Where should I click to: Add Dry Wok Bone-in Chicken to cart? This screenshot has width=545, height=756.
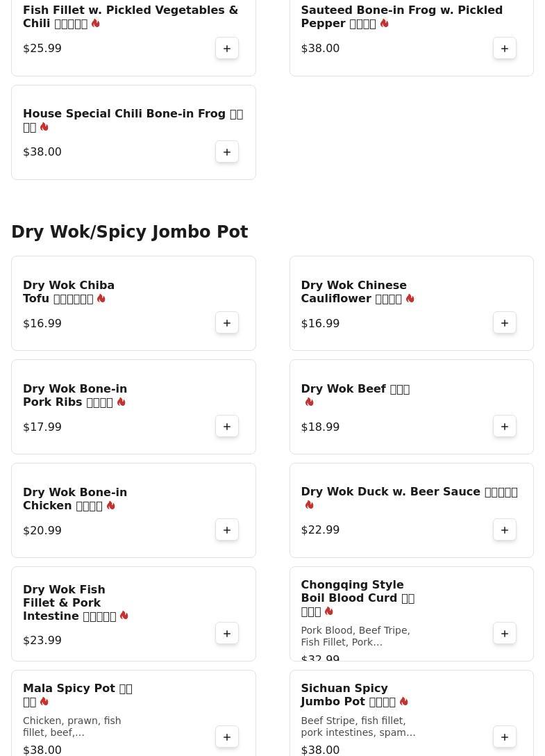[227, 530]
